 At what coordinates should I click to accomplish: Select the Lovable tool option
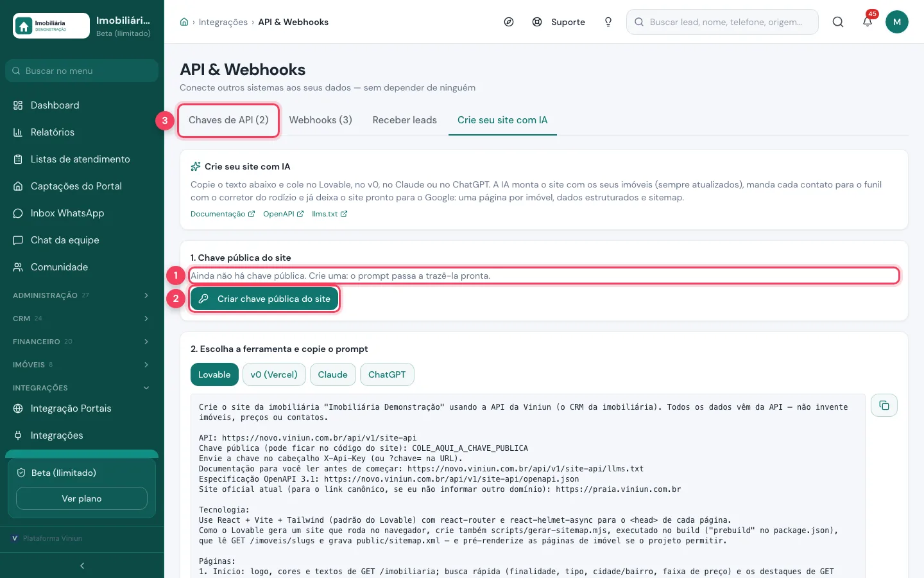214,374
